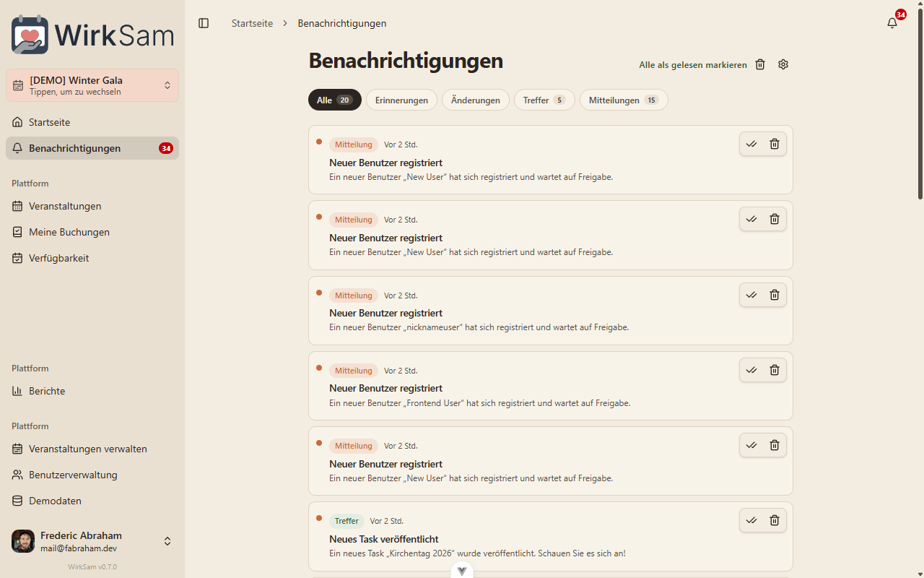The image size is (924, 578).
Task: Open Meine Buchungen
Action: (92, 232)
